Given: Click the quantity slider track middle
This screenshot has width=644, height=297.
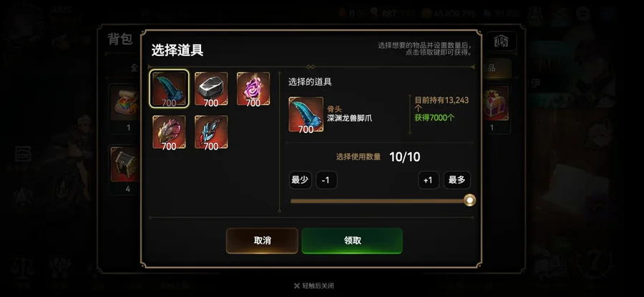Looking at the screenshot, I should [x=381, y=201].
